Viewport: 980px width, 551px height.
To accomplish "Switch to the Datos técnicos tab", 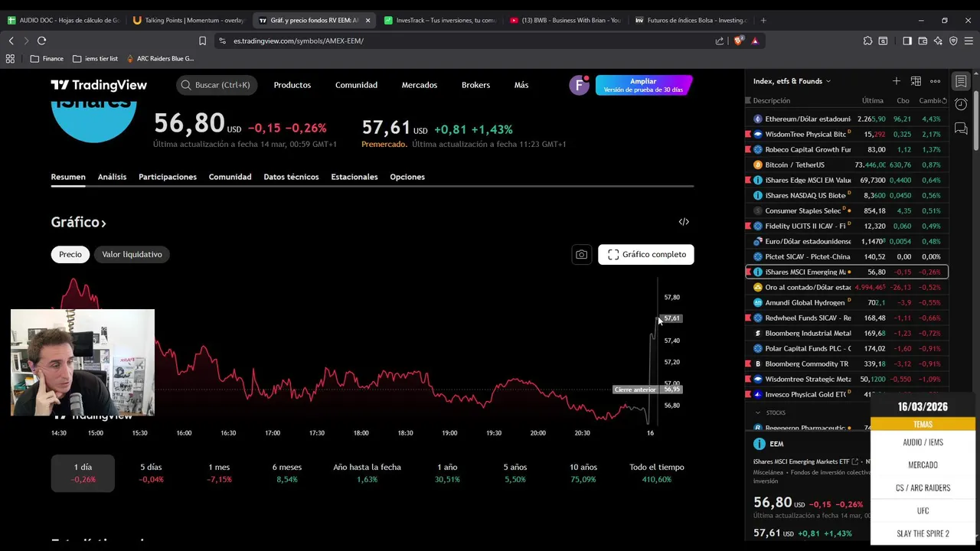I will [291, 177].
